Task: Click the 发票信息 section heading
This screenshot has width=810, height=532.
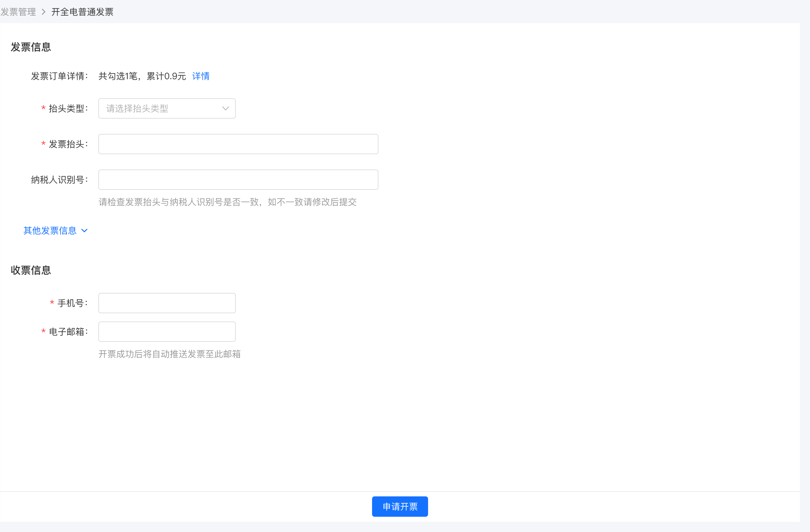Action: pos(31,47)
